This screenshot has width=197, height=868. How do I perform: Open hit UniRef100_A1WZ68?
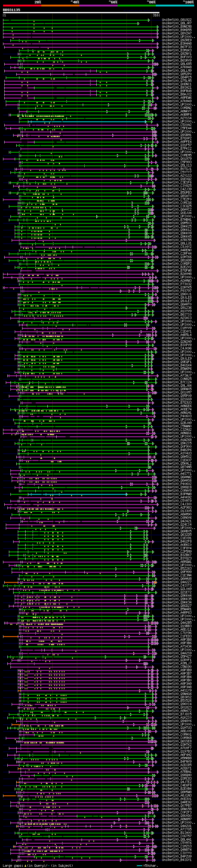coord(177,440)
